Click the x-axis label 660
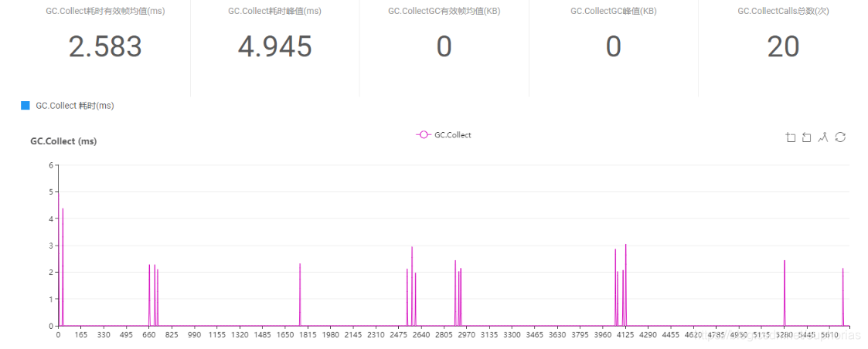This screenshot has width=868, height=349. click(149, 334)
